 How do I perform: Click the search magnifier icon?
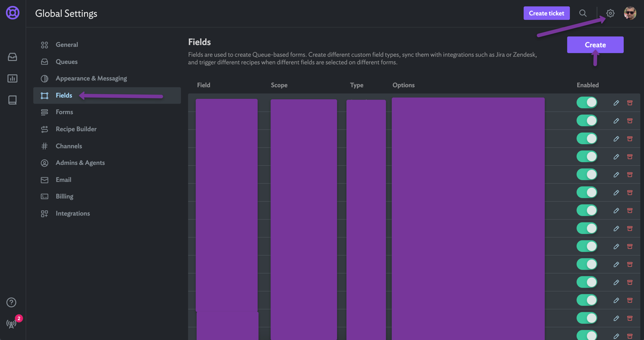[x=583, y=13]
